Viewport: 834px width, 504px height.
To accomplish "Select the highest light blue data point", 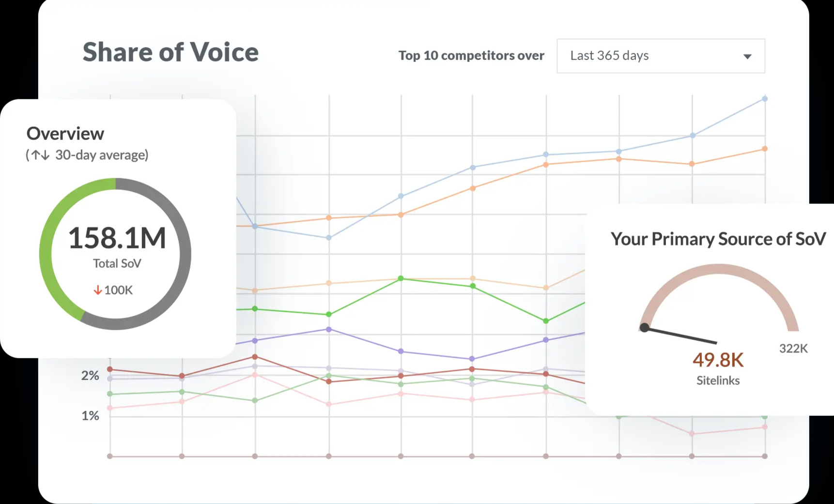I will pyautogui.click(x=765, y=99).
